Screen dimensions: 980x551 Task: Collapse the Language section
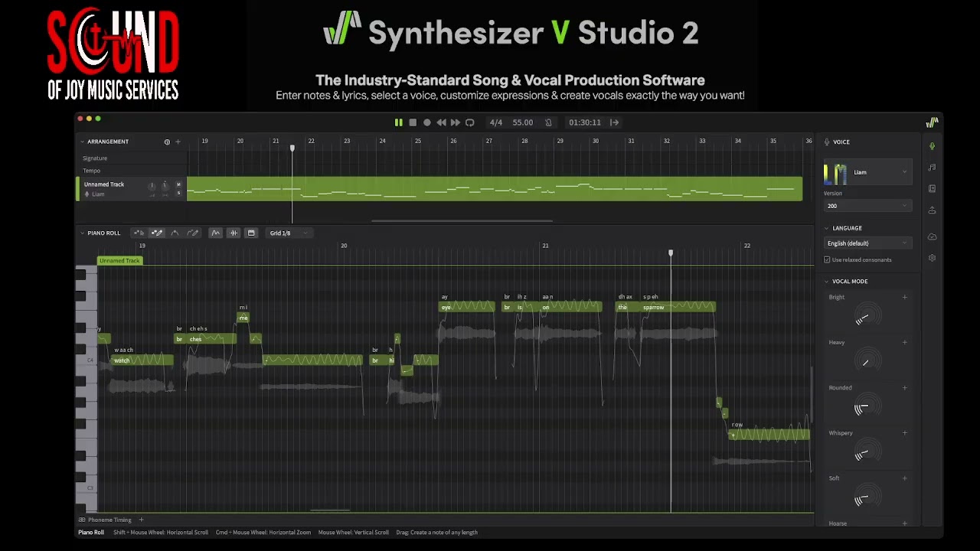click(827, 228)
